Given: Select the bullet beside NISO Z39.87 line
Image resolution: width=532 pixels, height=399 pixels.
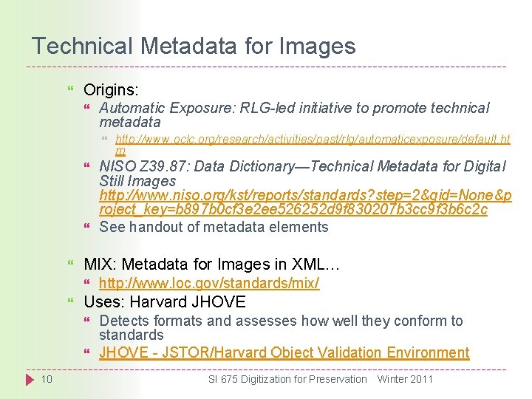Looking at the screenshot, I should tap(87, 166).
